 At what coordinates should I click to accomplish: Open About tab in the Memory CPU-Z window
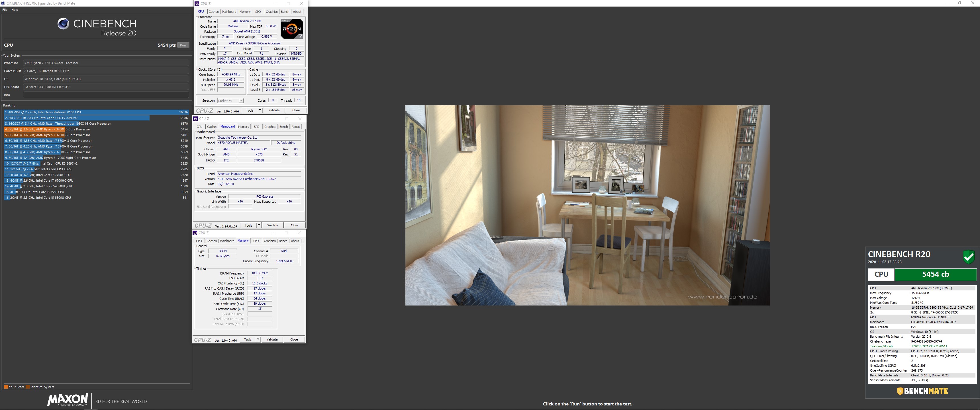(x=295, y=241)
